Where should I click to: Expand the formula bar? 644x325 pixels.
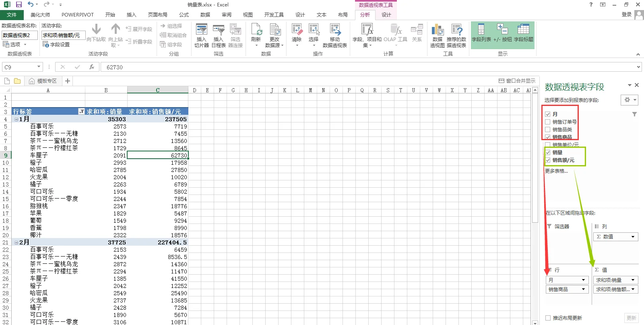pos(638,67)
